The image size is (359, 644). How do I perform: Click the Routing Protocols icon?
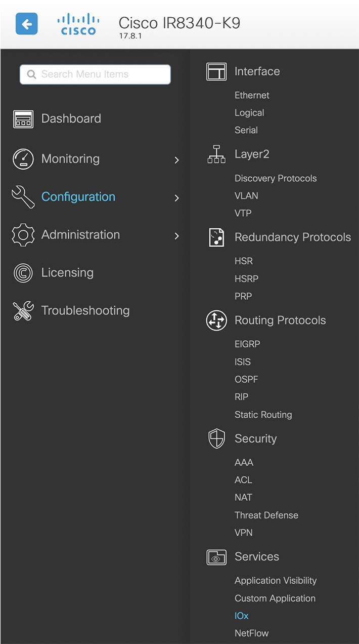coord(216,320)
